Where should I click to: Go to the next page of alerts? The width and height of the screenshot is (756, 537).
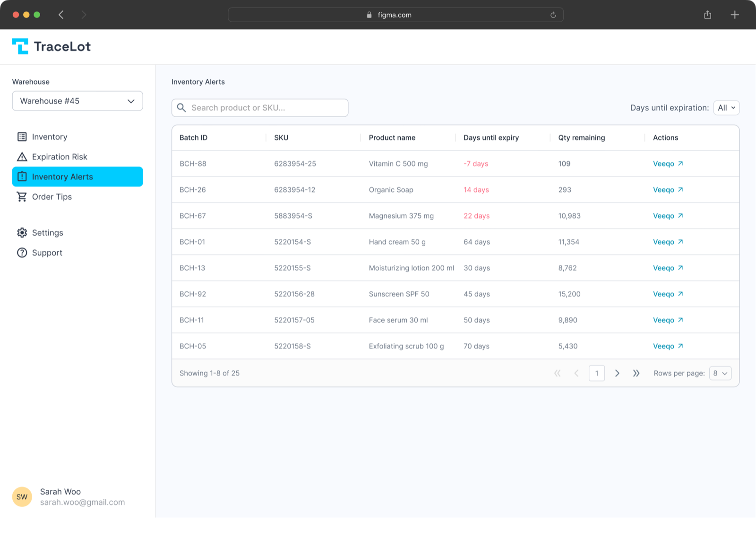coord(617,373)
